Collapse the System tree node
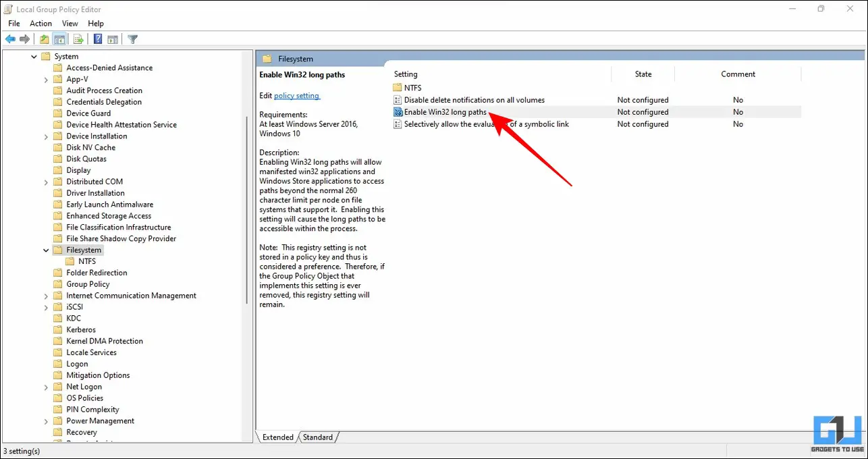The height and width of the screenshot is (459, 868). click(34, 57)
